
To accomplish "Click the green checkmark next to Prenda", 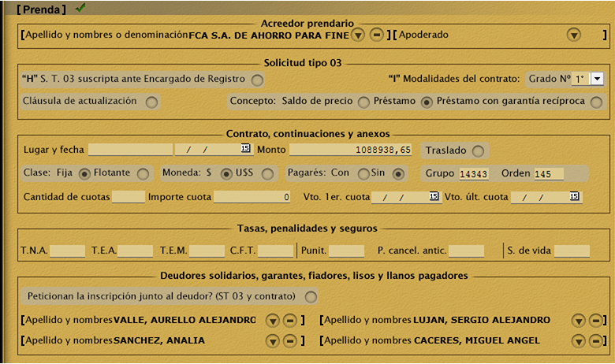I will coord(80,8).
